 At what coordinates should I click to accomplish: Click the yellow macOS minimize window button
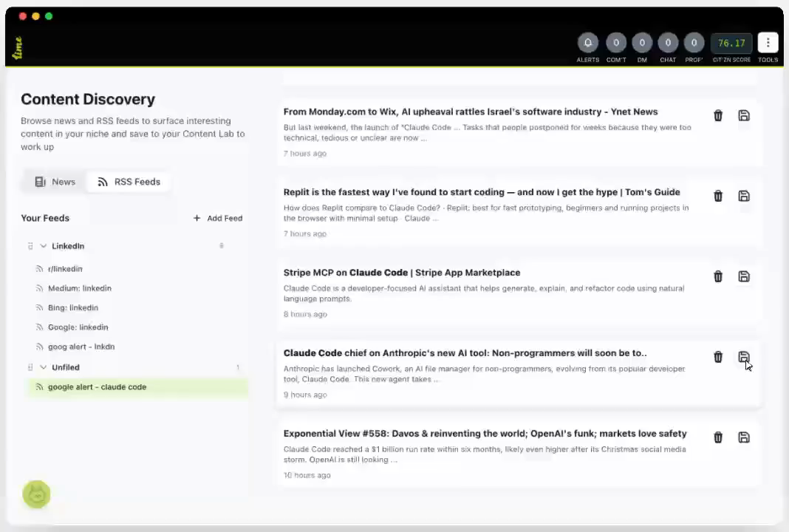click(35, 16)
